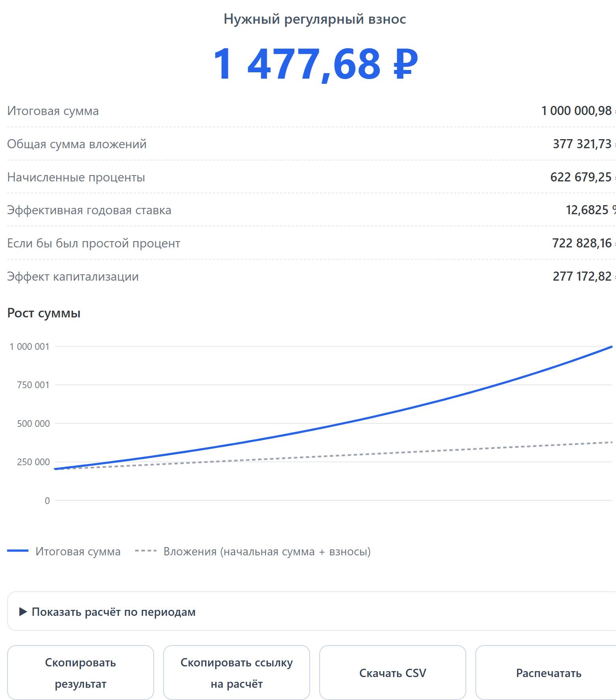Viewport: 616px width, 700px height.
Task: Click the 'Нужный регулярный взнос' heading
Action: tap(315, 19)
